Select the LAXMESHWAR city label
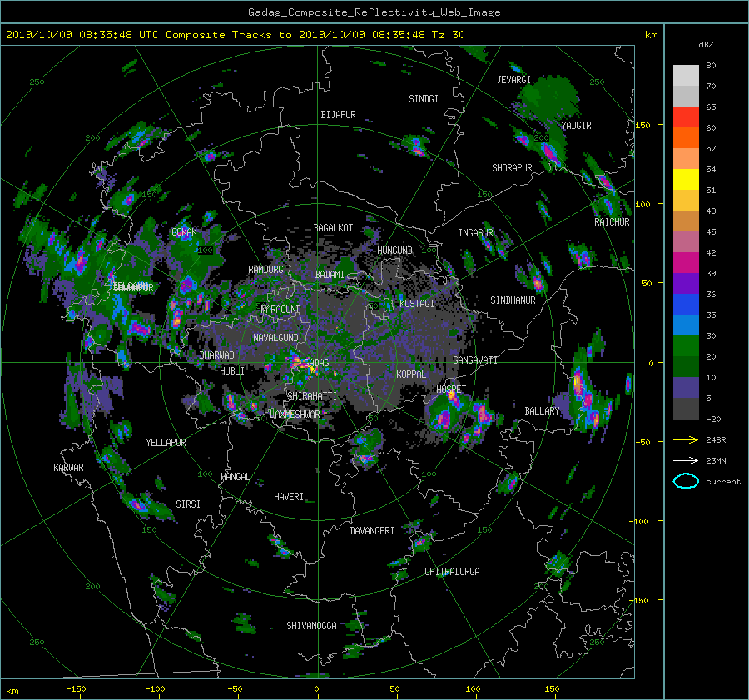 tap(295, 415)
